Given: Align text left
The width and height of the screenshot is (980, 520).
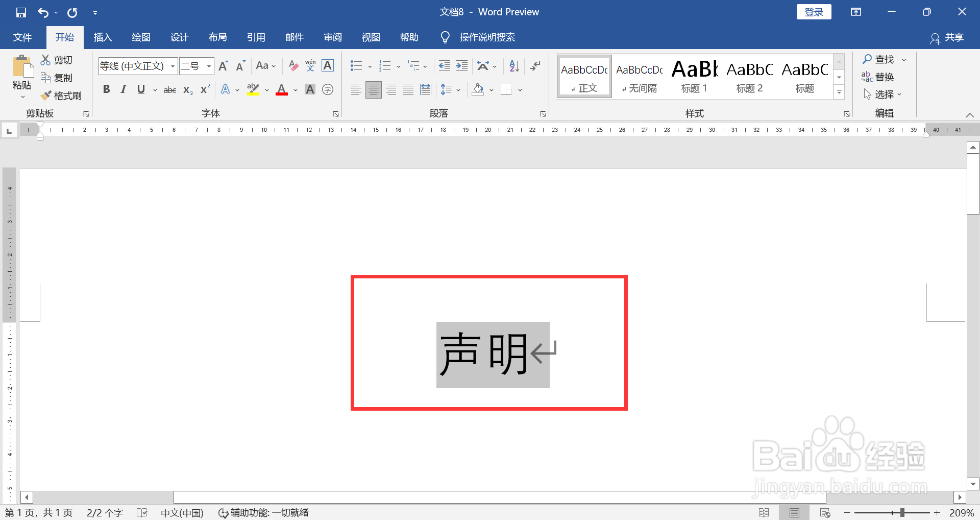Looking at the screenshot, I should tap(356, 90).
